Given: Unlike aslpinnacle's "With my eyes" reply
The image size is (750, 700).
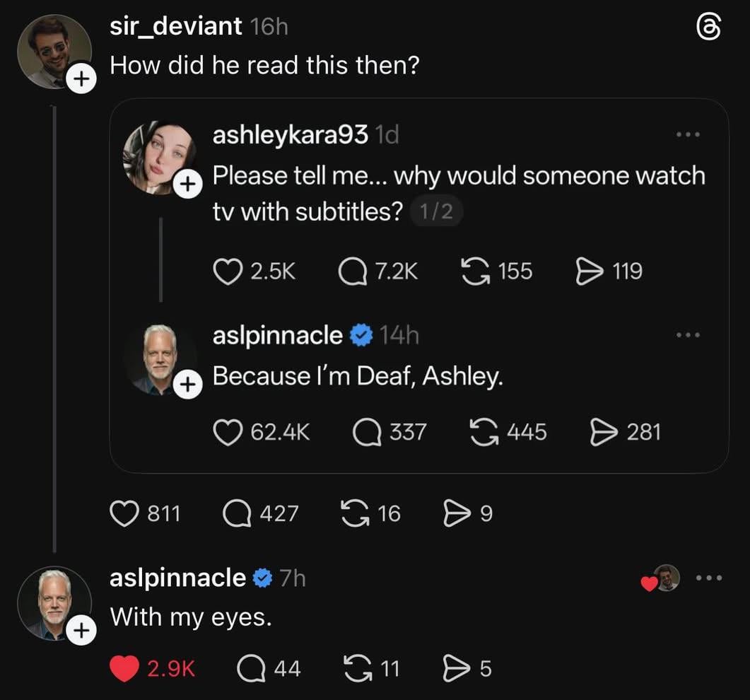Looking at the screenshot, I should (124, 668).
